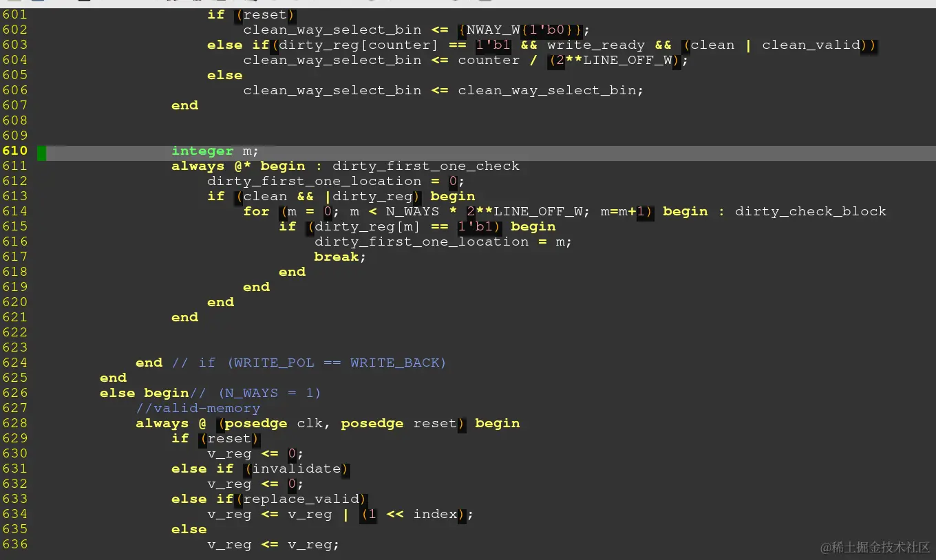Click "else begin" on line 626
Image resolution: width=936 pixels, height=560 pixels.
145,394
